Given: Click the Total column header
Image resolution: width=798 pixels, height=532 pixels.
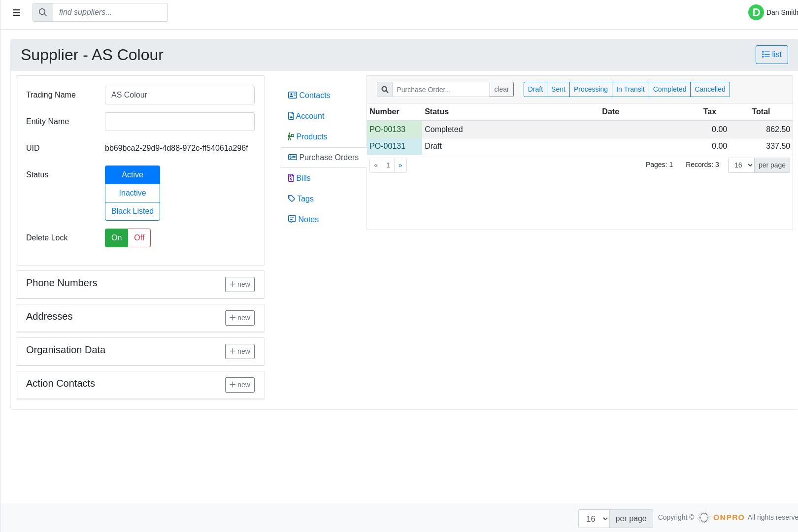Looking at the screenshot, I should click(x=761, y=112).
